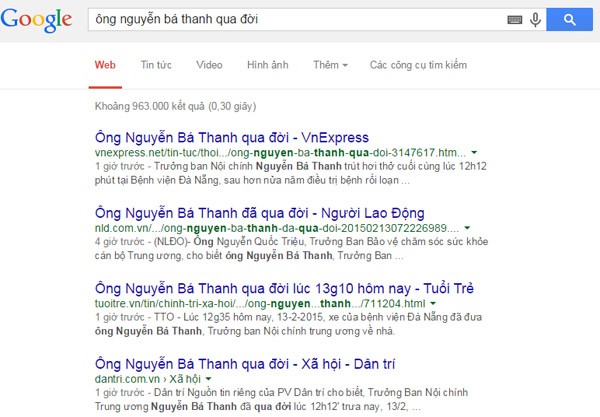Viewport: 600px width, 417px height.
Task: Open the on-screen keyboard input tool
Action: tap(515, 20)
